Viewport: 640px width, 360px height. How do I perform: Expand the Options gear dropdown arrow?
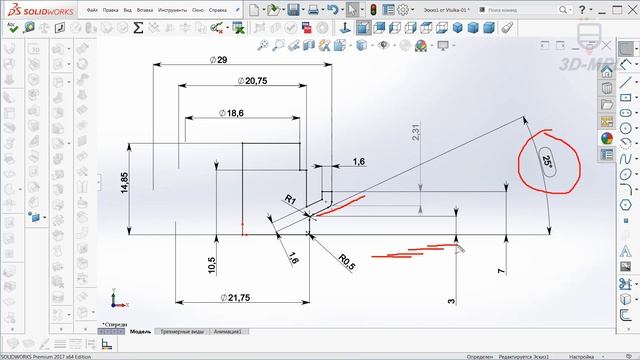(413, 10)
